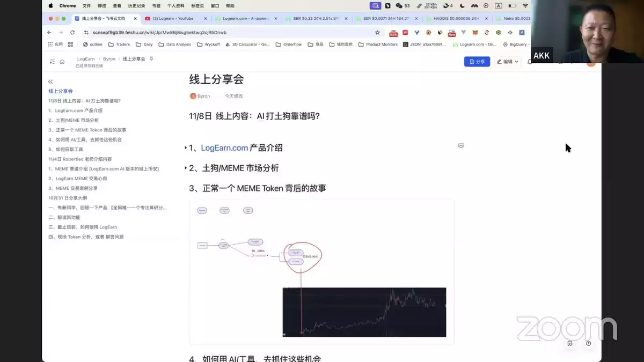Screen dimensions: 644x362
Task: Collapse the sidebar with the double-chevron icon
Action: [x=50, y=82]
